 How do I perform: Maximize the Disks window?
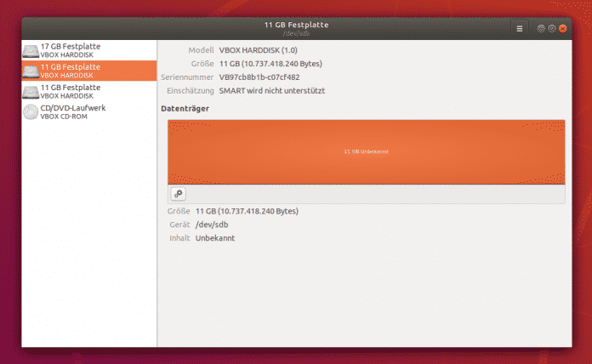point(552,28)
